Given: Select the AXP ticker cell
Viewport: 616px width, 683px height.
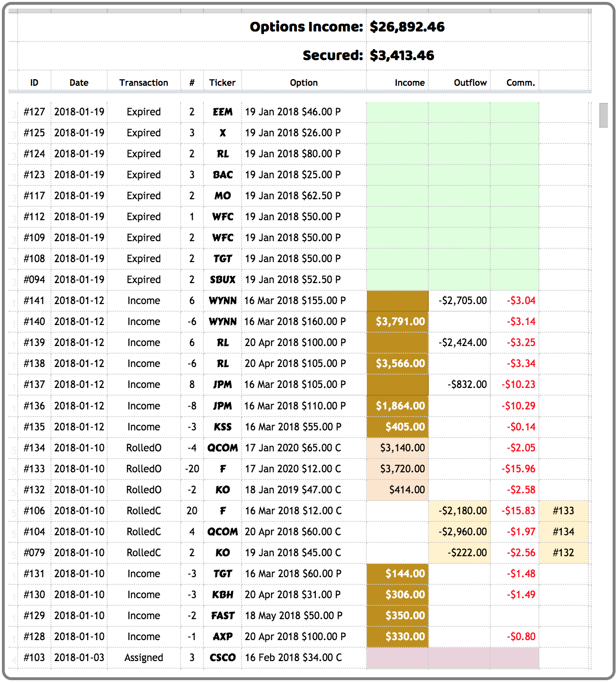Looking at the screenshot, I should tap(222, 637).
